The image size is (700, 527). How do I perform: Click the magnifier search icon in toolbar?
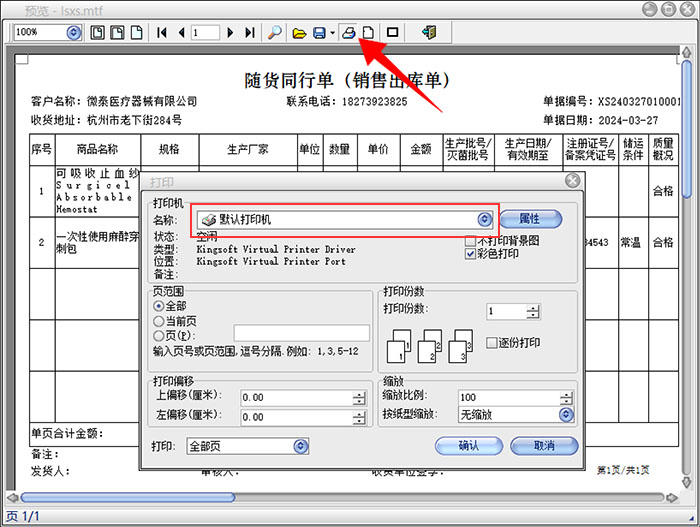click(x=274, y=33)
